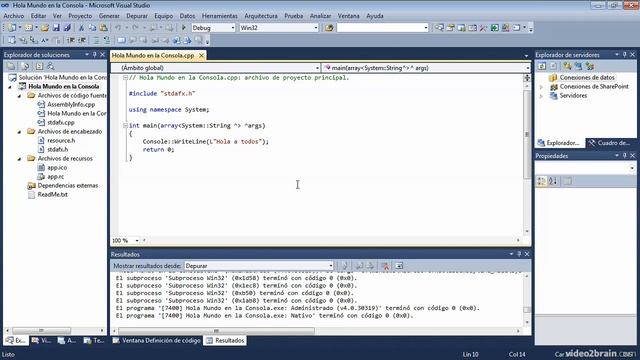Switch to the Cuadro de herramientas tab
Viewport: 640px width, 360px height.
point(610,143)
